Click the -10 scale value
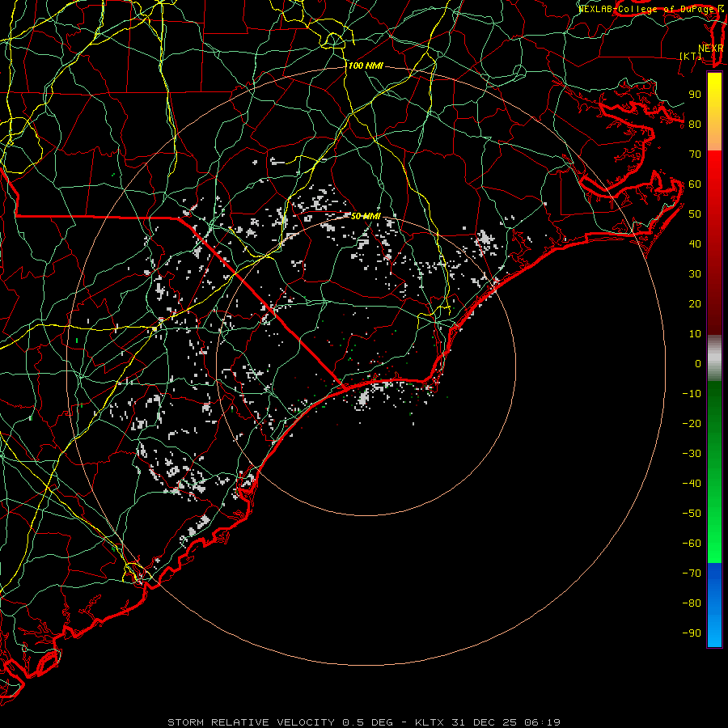This screenshot has width=728, height=728. pos(692,394)
